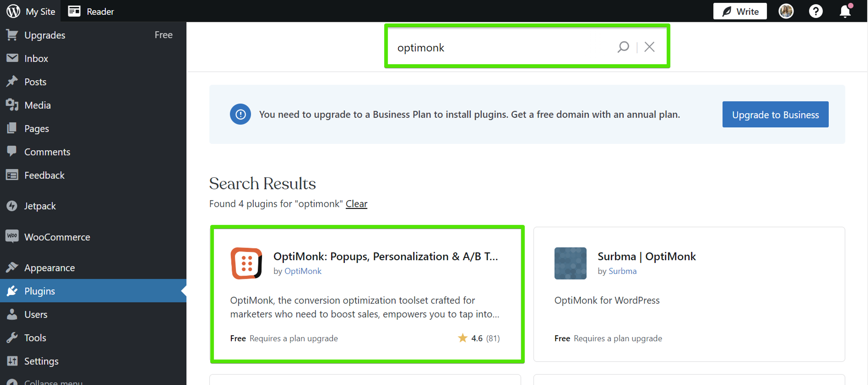Viewport: 868px width, 385px height.
Task: Open WooCommerce menu item
Action: [93, 237]
